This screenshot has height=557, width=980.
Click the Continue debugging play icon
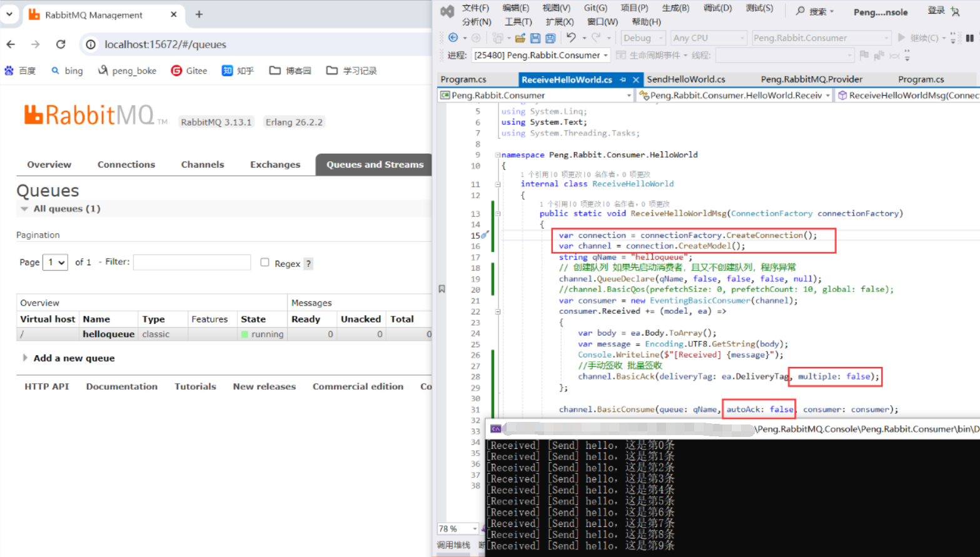(x=901, y=38)
